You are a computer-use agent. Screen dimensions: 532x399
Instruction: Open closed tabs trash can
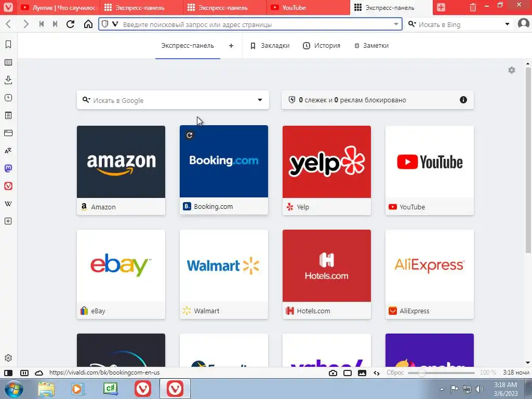tap(473, 7)
